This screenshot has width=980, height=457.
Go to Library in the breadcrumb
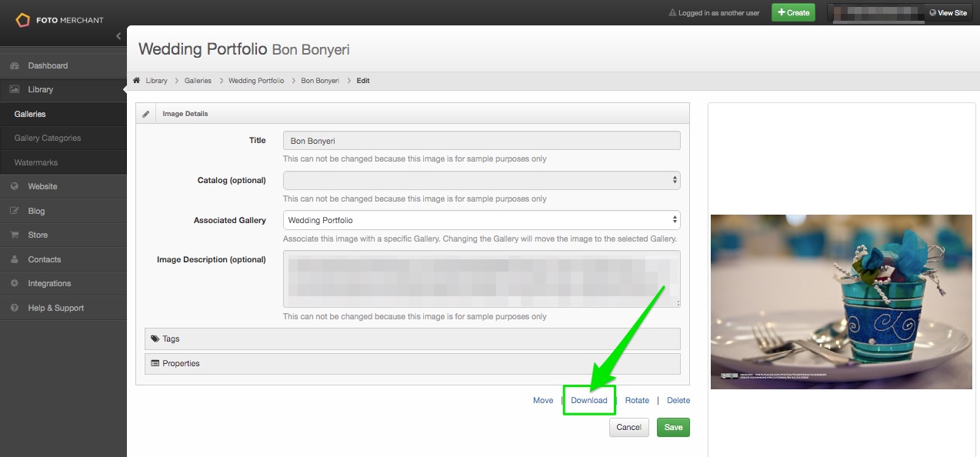(156, 81)
